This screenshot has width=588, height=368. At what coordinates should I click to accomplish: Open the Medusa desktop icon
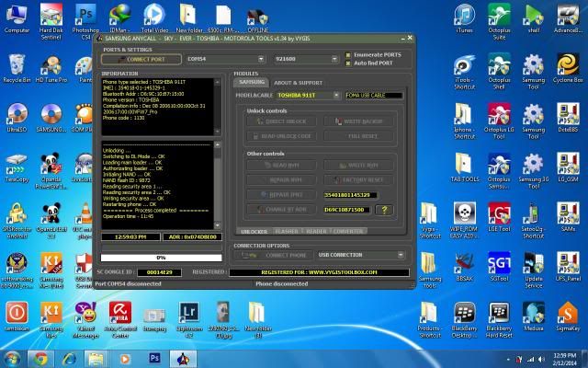(534, 316)
